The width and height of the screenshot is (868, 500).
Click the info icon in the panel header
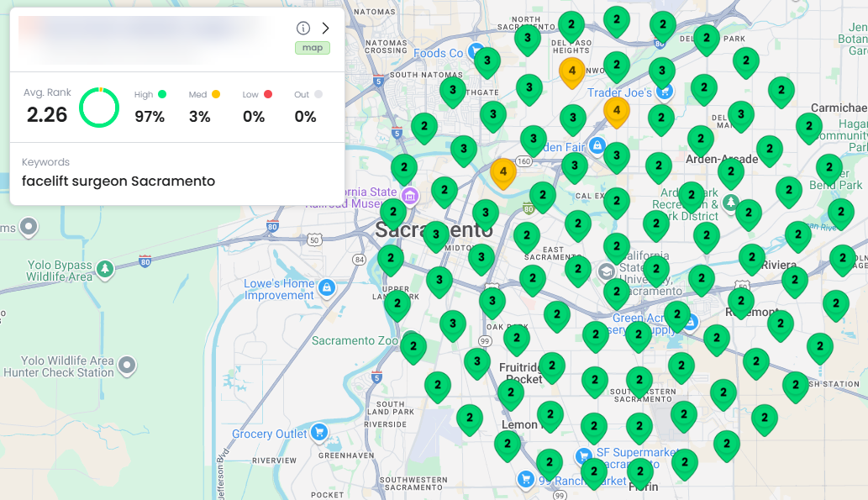pyautogui.click(x=304, y=29)
